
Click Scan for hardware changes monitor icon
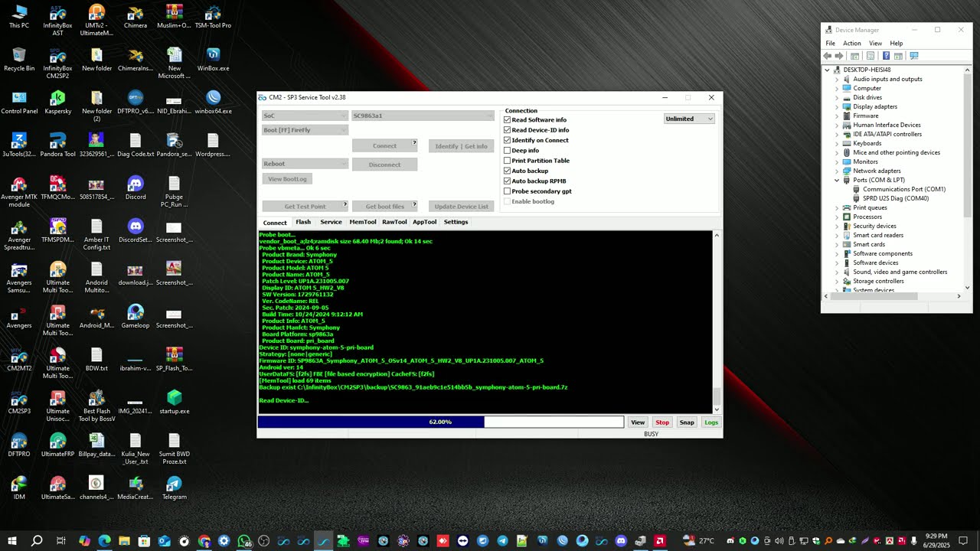(x=913, y=56)
